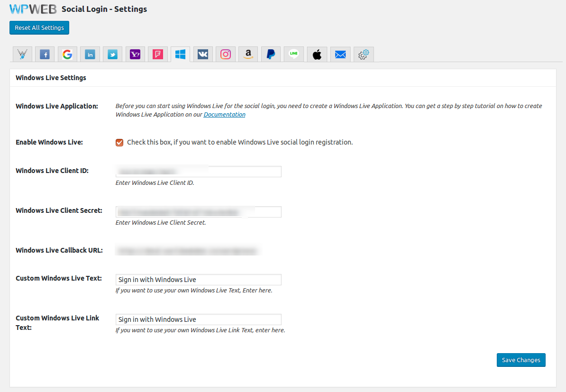
Task: Open the LINE settings tab
Action: pos(293,55)
